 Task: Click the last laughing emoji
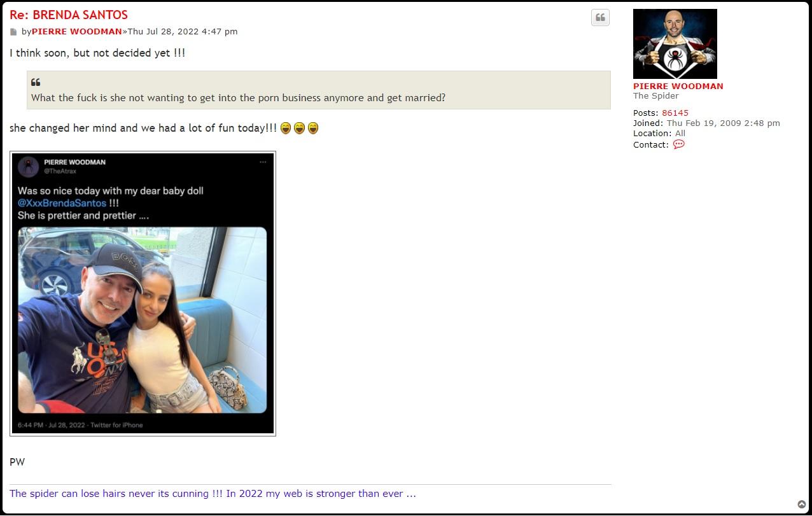coord(313,129)
